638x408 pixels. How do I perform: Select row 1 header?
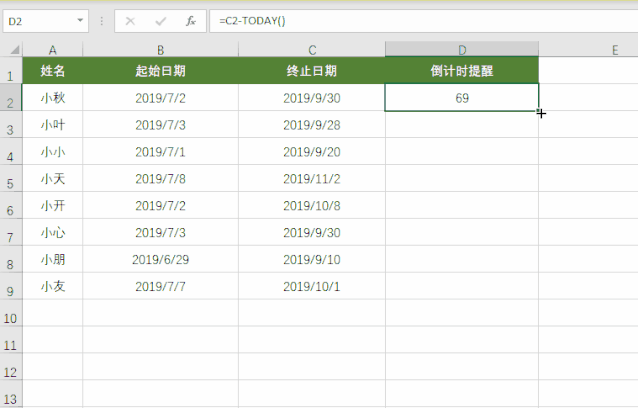[x=11, y=71]
